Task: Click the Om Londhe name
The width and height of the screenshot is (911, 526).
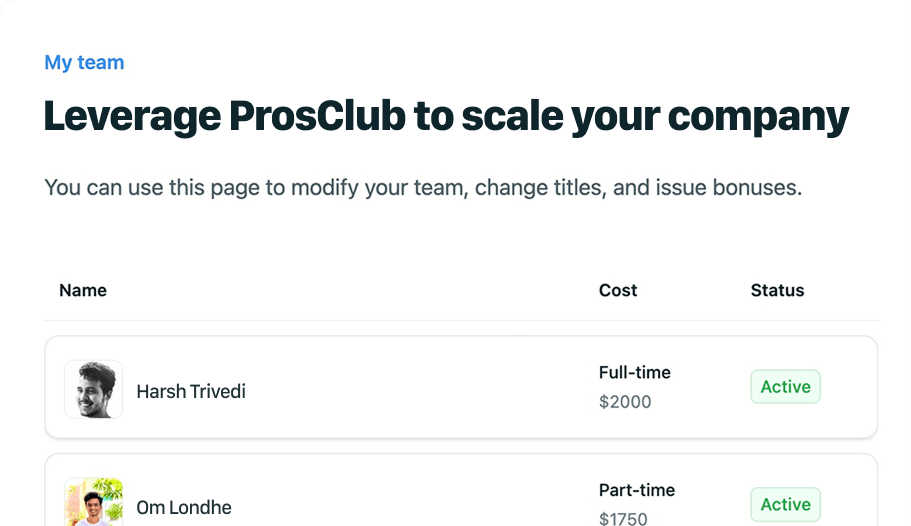Action: click(184, 508)
